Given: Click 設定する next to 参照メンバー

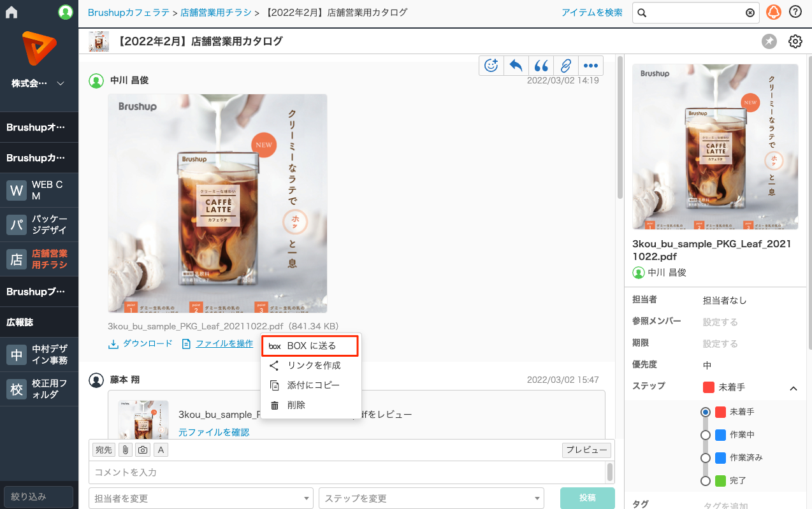Looking at the screenshot, I should [x=720, y=322].
